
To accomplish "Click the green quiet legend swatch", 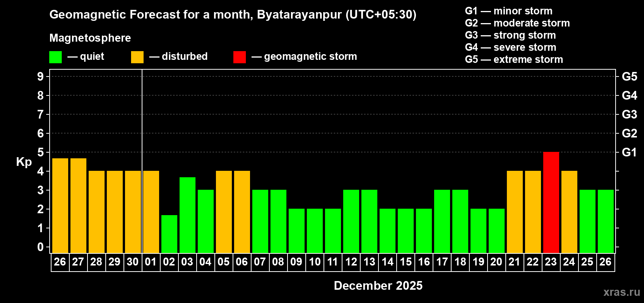I will 55,57.
